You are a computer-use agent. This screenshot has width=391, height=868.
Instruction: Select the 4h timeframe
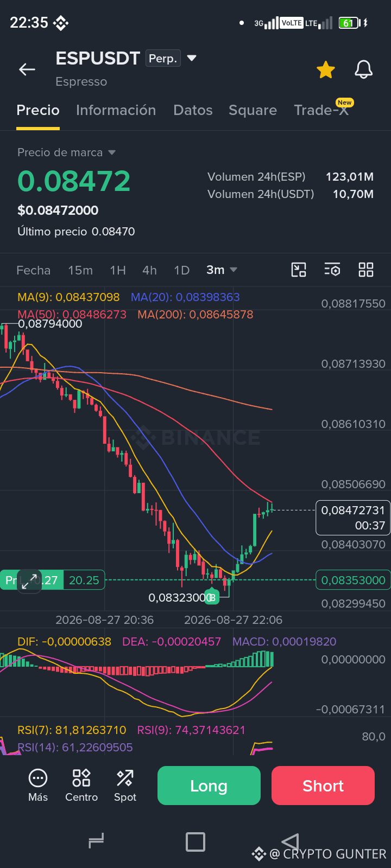tap(149, 270)
